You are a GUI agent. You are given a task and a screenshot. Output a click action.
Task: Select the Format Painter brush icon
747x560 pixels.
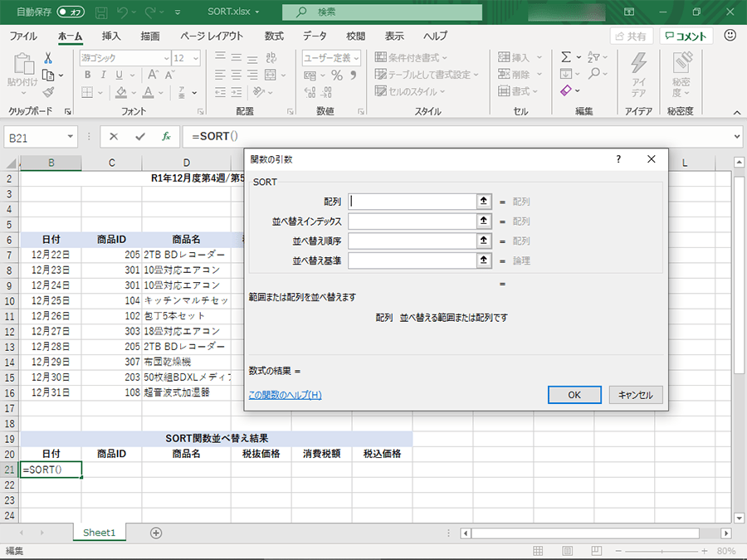pos(48,92)
